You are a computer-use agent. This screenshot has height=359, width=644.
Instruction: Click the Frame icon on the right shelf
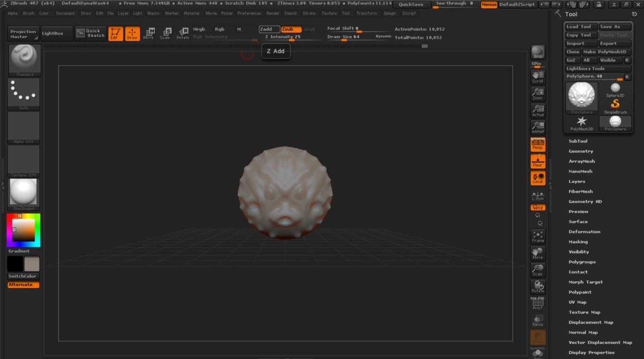[537, 237]
